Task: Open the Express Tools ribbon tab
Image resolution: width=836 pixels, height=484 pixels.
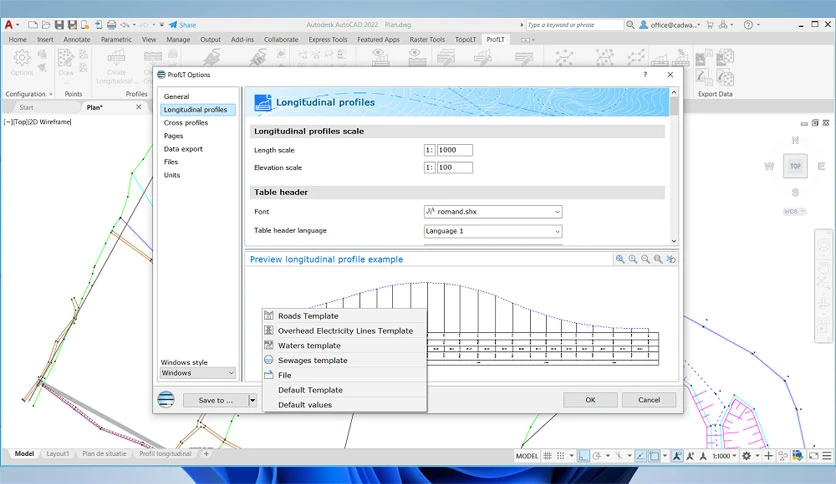Action: [x=327, y=39]
